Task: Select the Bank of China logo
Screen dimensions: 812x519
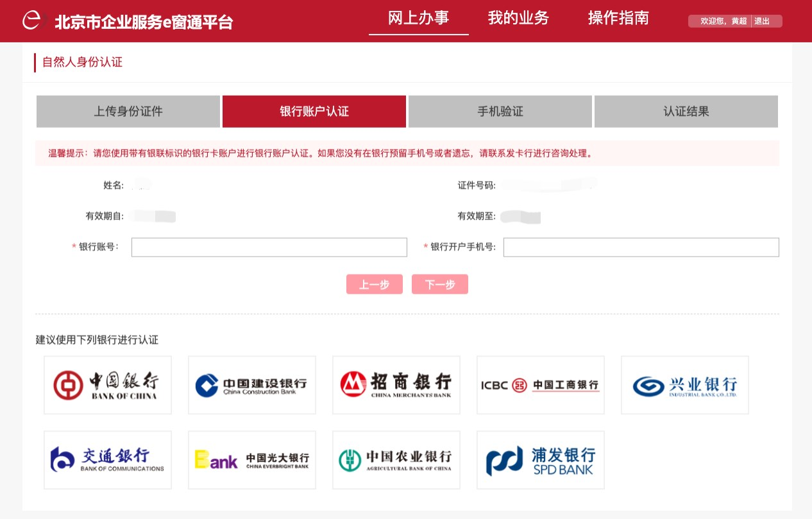Action: (108, 385)
